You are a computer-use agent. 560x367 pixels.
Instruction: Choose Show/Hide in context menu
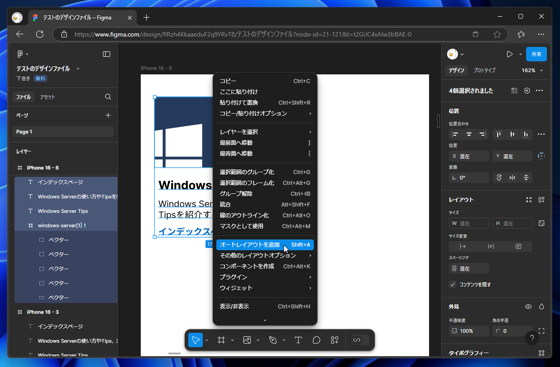pos(265,306)
